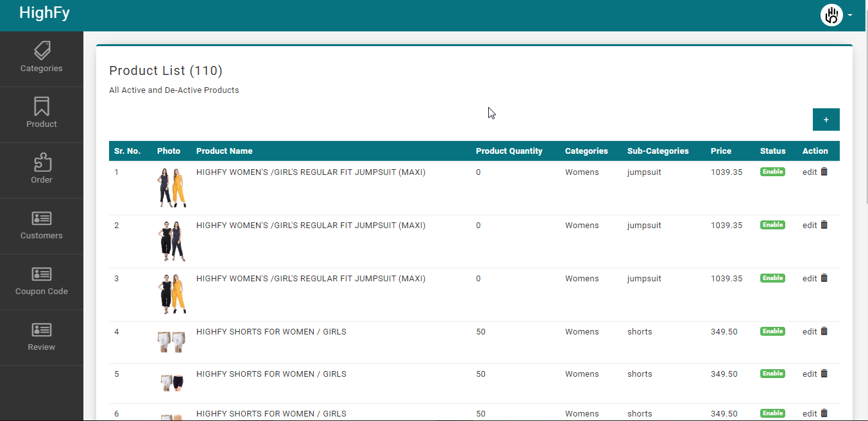Toggle Enable status badge for product 2
This screenshot has height=421, width=868.
tap(772, 225)
